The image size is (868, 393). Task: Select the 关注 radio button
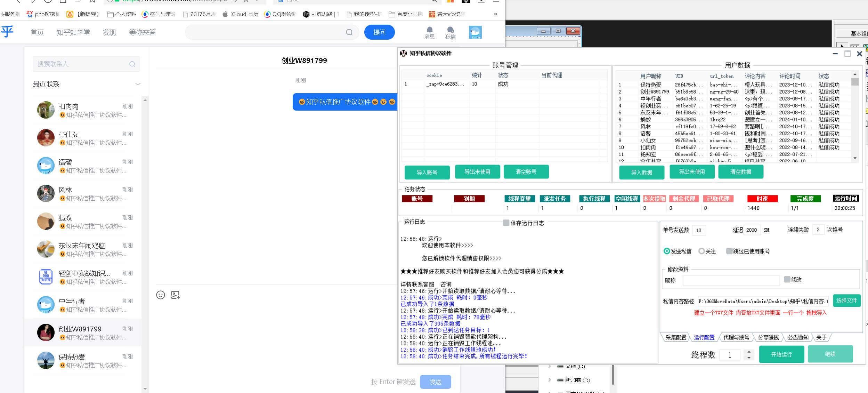[701, 251]
